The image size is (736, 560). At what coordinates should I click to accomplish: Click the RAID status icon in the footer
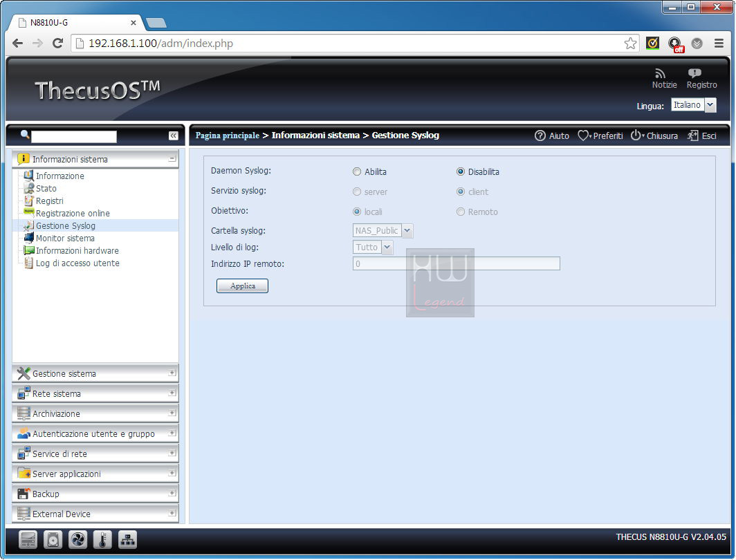tap(28, 540)
